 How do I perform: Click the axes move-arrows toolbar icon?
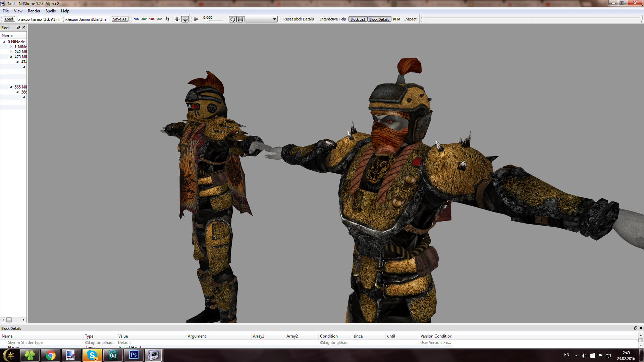point(177,19)
